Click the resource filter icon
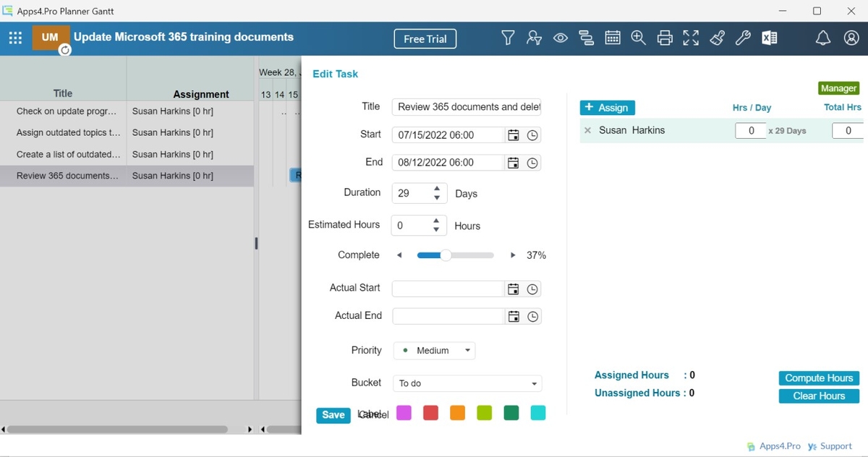 [x=534, y=38]
